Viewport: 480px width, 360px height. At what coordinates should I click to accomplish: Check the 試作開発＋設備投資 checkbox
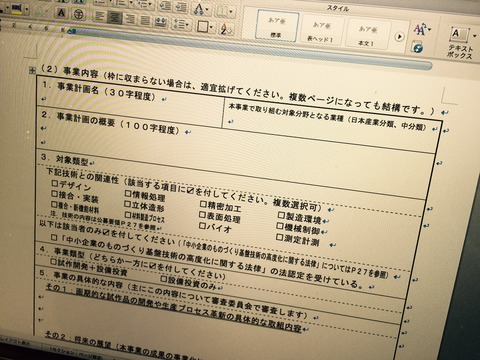[53, 261]
